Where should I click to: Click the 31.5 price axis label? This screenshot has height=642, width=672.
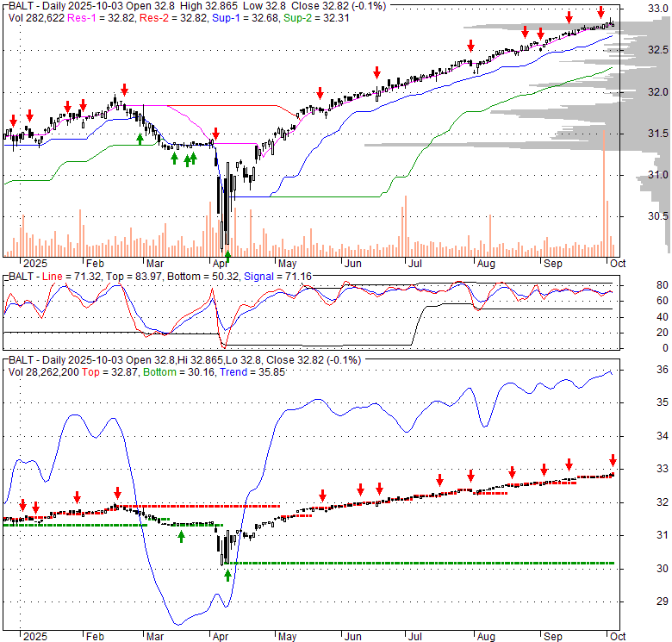658,134
